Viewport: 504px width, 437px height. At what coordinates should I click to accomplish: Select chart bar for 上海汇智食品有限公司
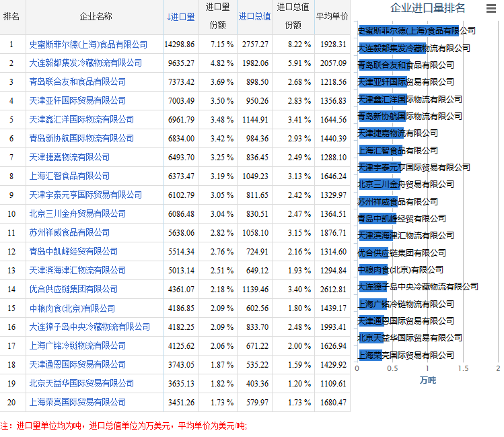click(x=381, y=150)
